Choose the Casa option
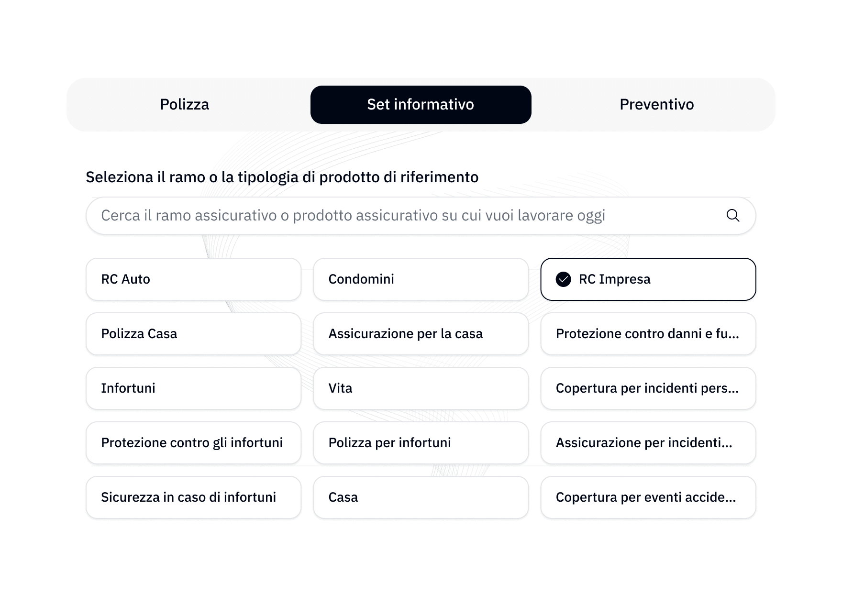The width and height of the screenshot is (842, 616). tap(421, 497)
